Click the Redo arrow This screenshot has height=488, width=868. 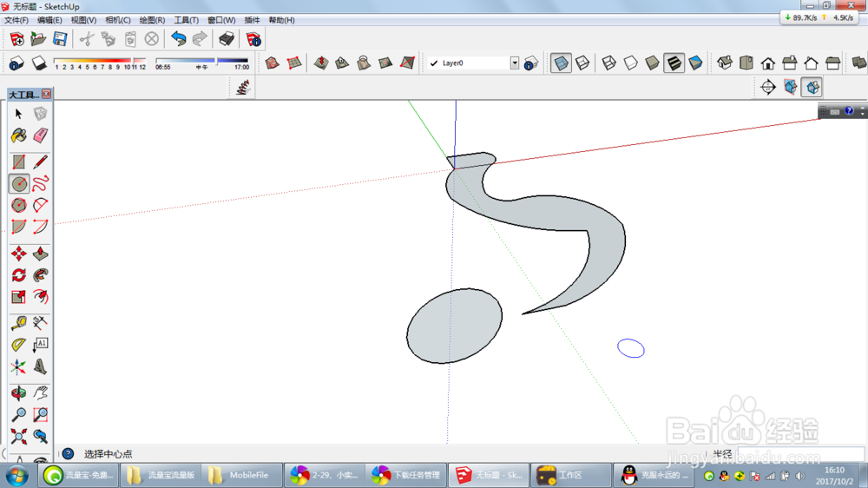(x=200, y=39)
